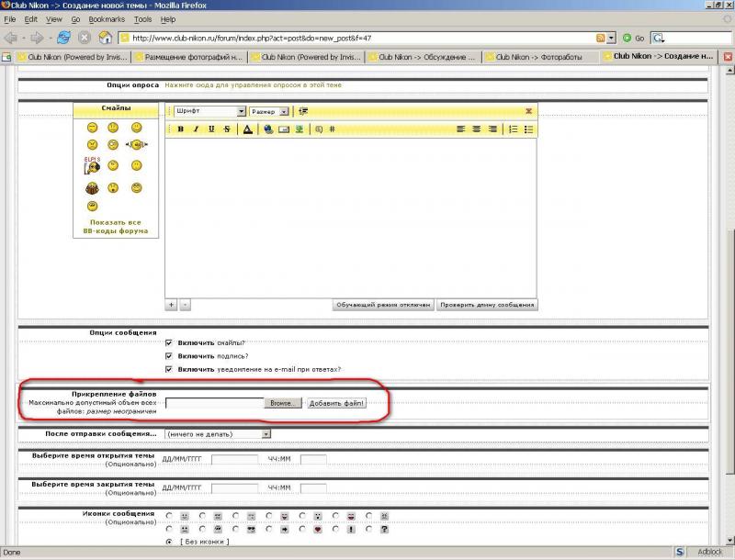735x560 pixels.
Task: Open the URL history dropdown arrow
Action: 611,38
